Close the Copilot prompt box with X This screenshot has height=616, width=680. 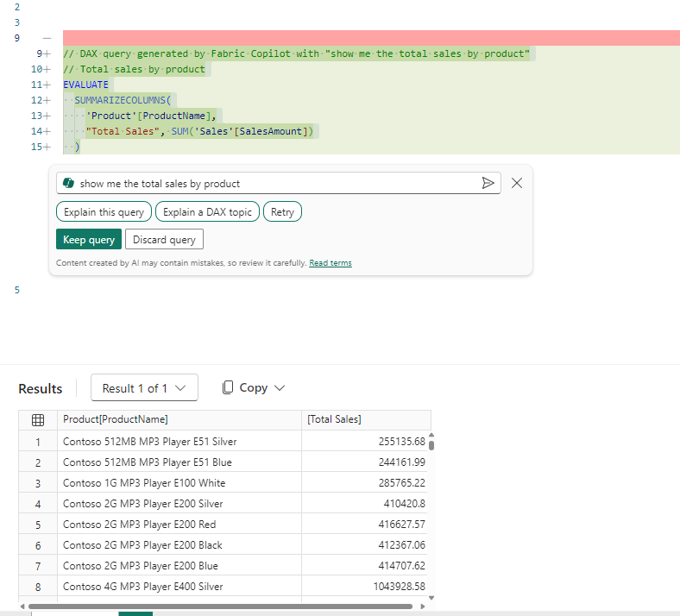coord(517,183)
